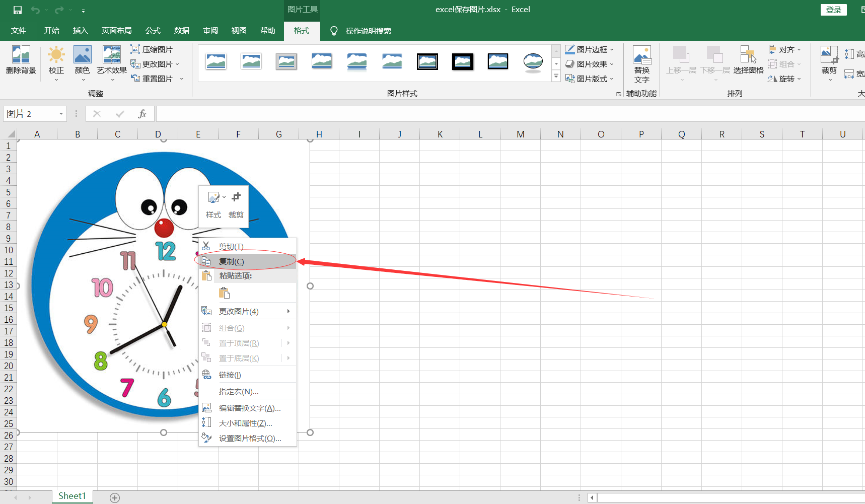865x504 pixels.
Task: Switch to the Data (数据) tab
Action: 181,31
